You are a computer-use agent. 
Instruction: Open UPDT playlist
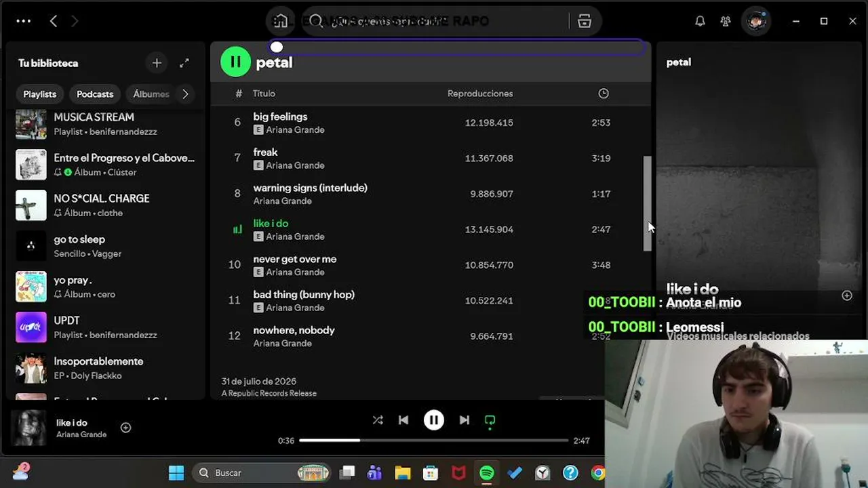click(106, 327)
